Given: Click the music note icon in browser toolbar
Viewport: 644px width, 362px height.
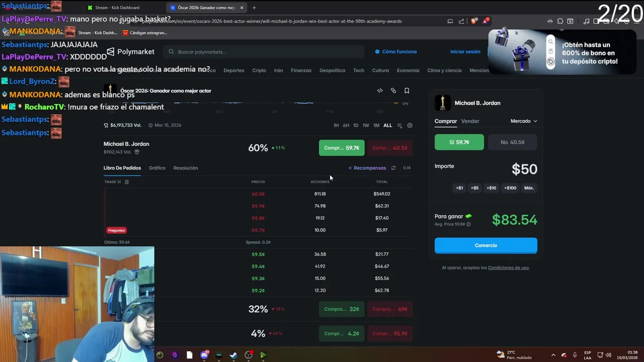Looking at the screenshot, I should pyautogui.click(x=586, y=21).
